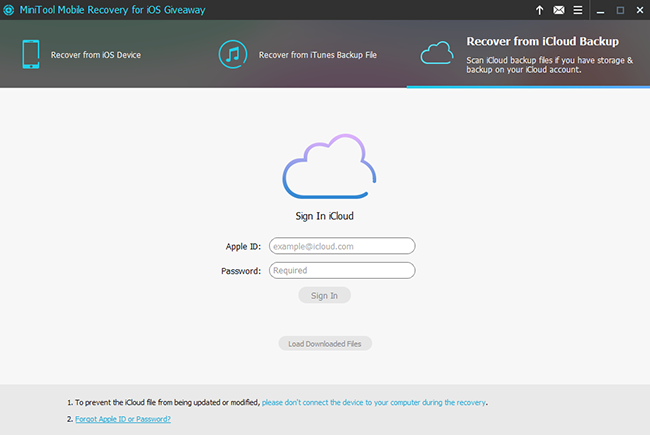Viewport: 650px width, 435px height.
Task: Click the Scan iCloud backup files description
Action: pyautogui.click(x=550, y=65)
